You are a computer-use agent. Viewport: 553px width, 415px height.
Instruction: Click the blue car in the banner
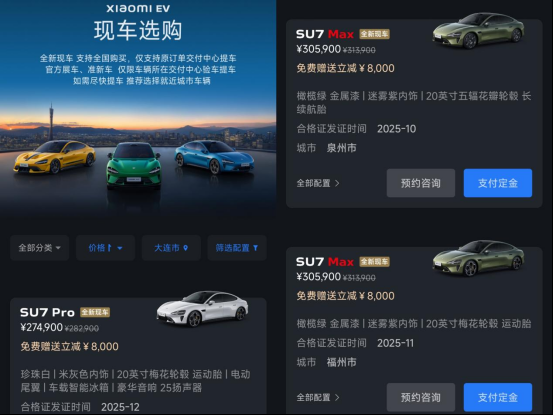[214, 157]
